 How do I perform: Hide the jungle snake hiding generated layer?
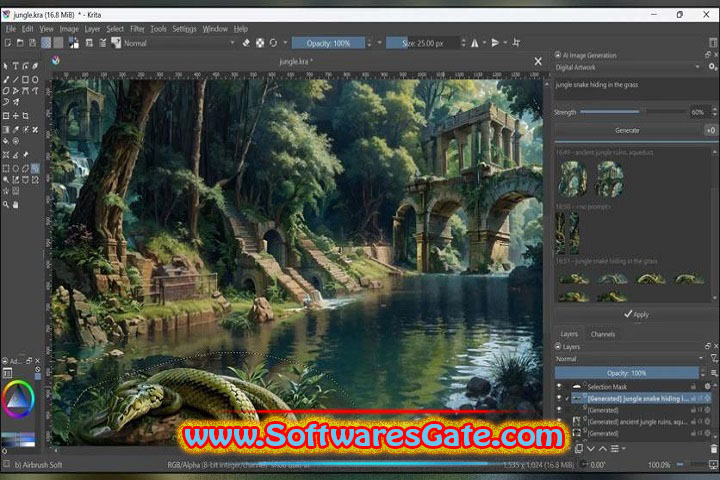coord(559,398)
